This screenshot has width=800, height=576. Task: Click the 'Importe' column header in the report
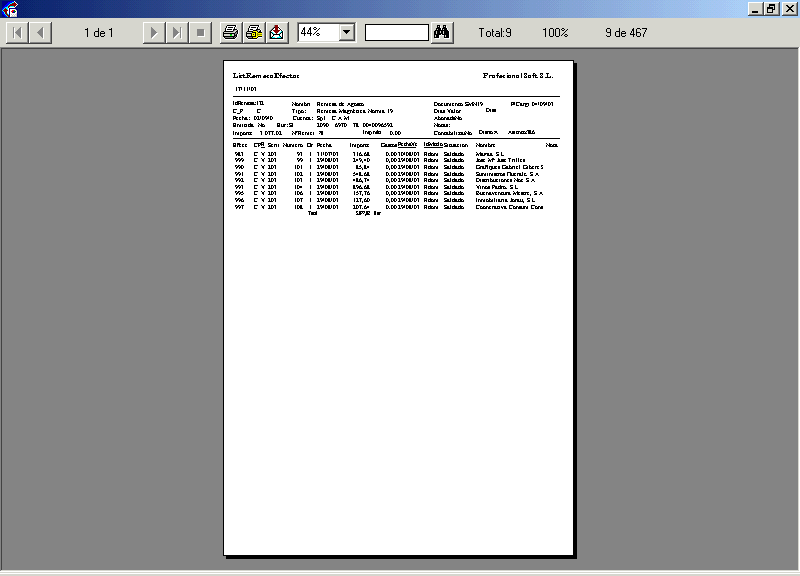click(x=359, y=145)
